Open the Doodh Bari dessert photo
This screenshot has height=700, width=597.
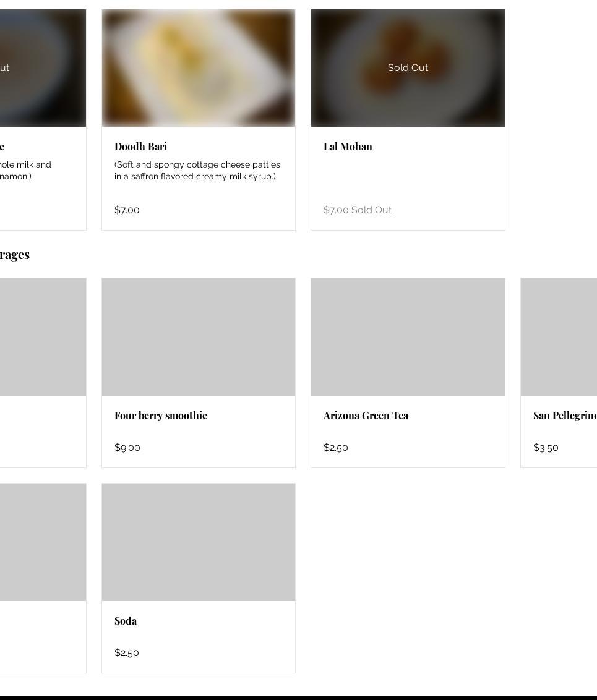point(198,68)
